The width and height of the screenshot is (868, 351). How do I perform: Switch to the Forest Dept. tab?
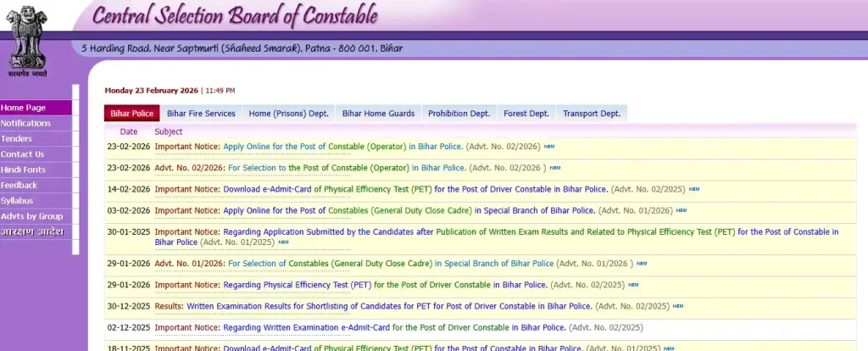pyautogui.click(x=526, y=114)
